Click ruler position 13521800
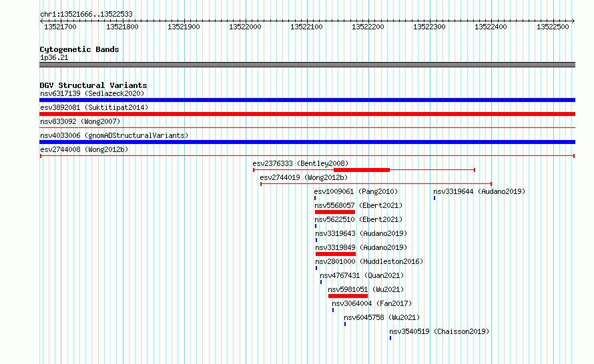 point(122,27)
